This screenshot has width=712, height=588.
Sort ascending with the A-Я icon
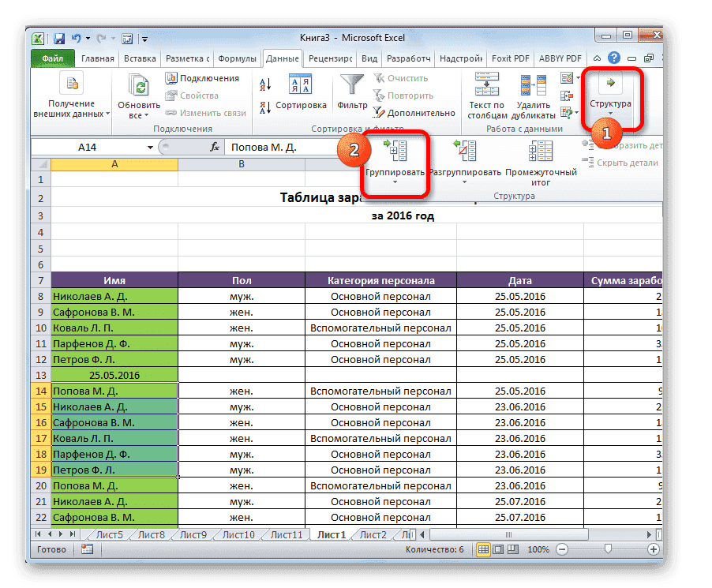coord(265,83)
